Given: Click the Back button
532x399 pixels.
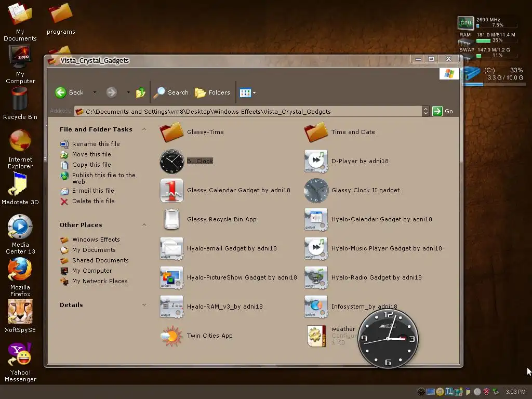Looking at the screenshot, I should point(69,92).
